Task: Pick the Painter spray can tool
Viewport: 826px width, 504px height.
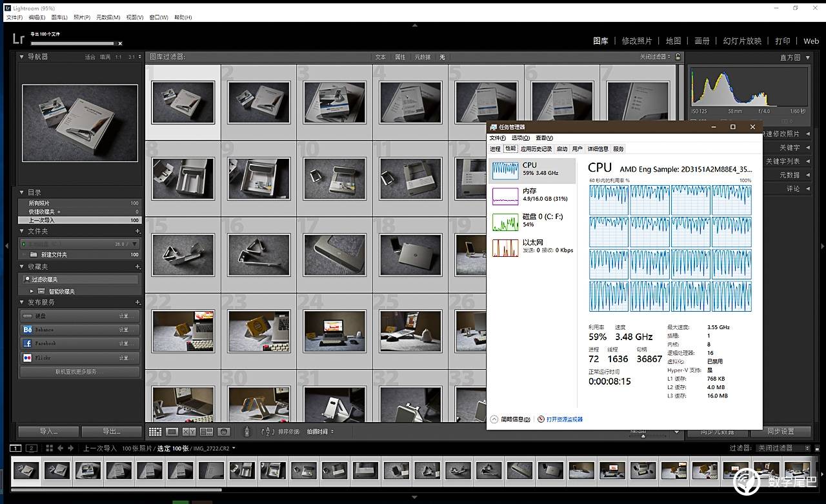Action: coord(247,432)
